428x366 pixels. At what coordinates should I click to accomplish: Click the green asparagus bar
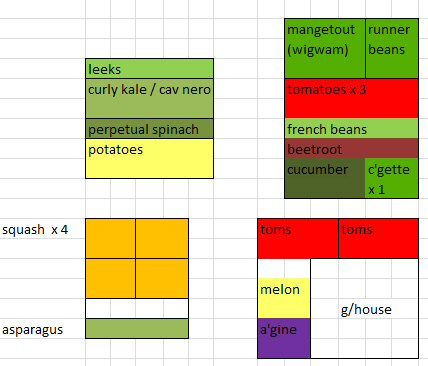[137, 329]
